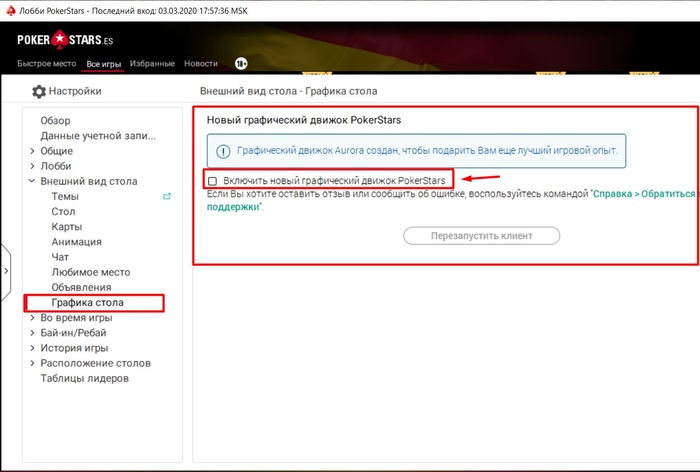The width and height of the screenshot is (700, 472).
Task: Click Внешний вид стола label
Action: pos(89,181)
